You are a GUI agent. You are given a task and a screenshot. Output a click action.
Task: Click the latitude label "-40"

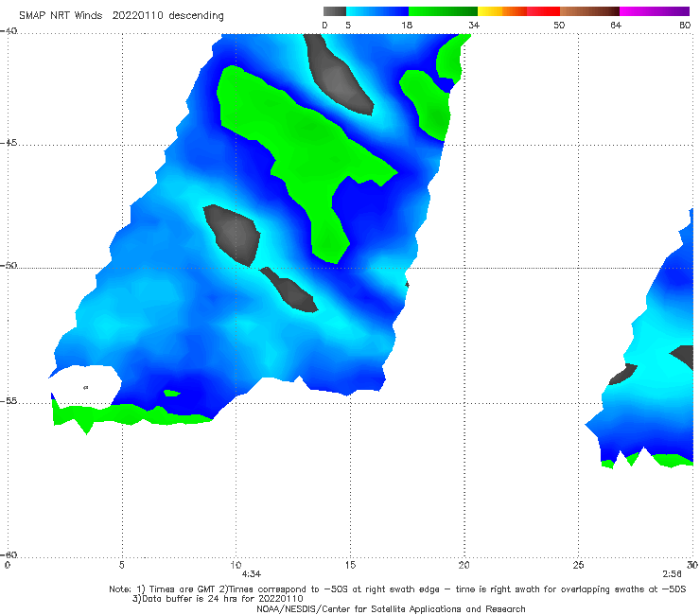[x=9, y=31]
